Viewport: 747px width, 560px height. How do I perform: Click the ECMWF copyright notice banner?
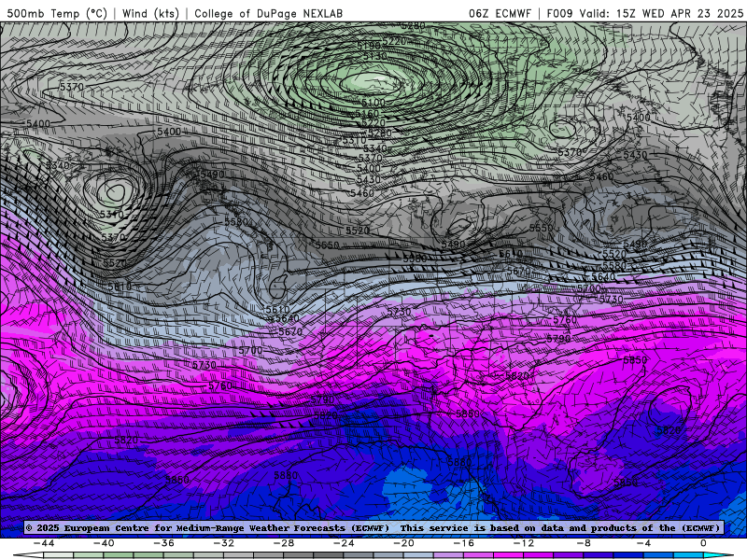coord(373,527)
